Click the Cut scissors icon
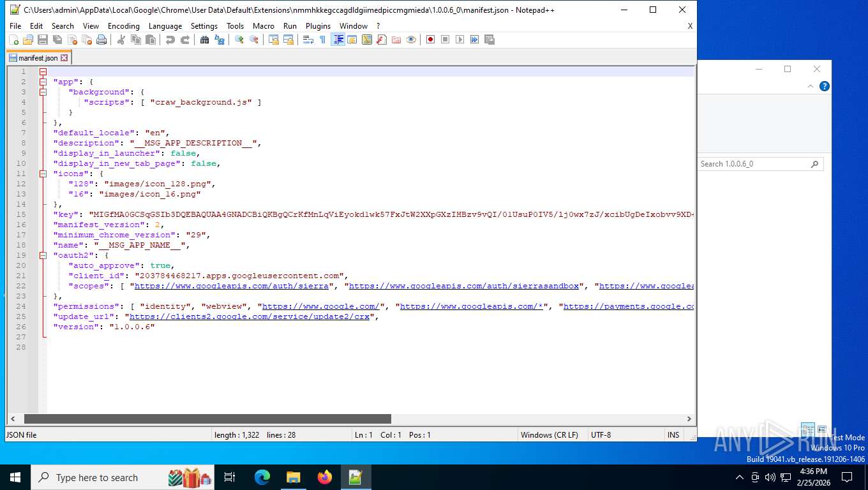This screenshot has width=868, height=490. click(121, 40)
